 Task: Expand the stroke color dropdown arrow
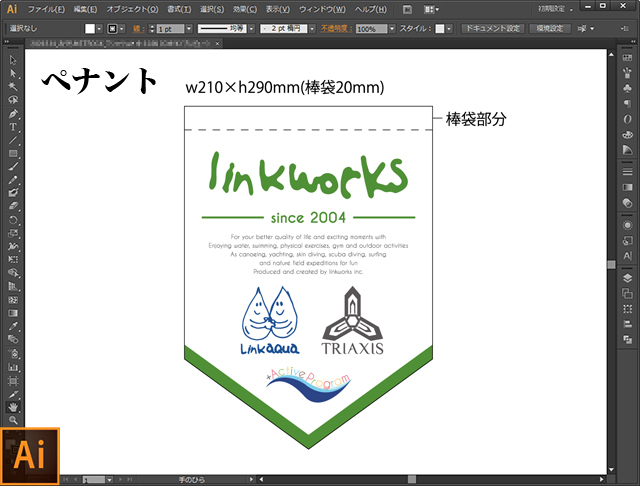tap(122, 29)
